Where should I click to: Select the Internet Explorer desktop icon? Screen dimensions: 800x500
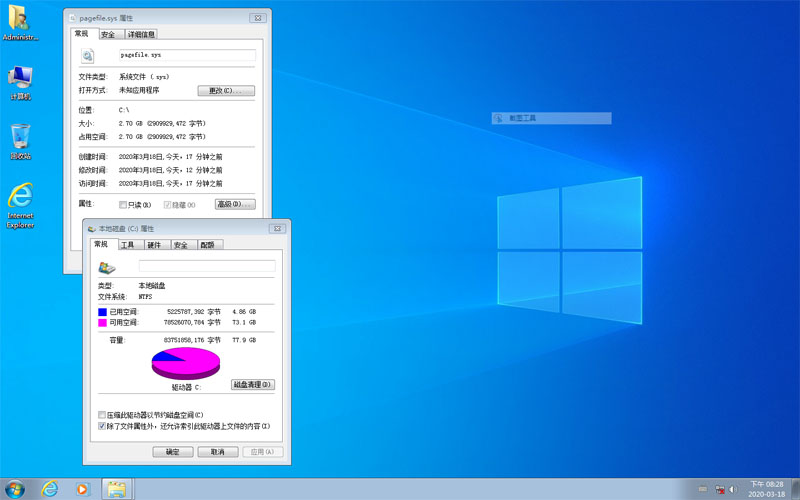[x=20, y=206]
